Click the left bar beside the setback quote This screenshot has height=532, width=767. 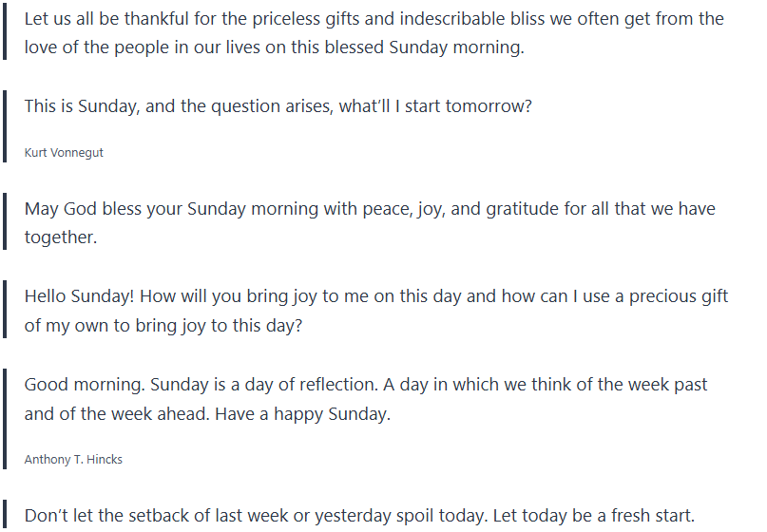pyautogui.click(x=5, y=516)
